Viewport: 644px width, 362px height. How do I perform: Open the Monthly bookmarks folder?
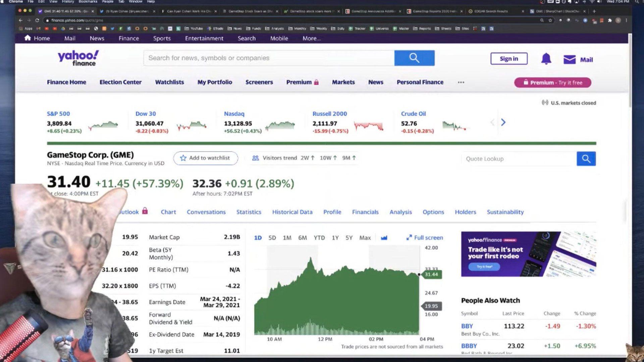pos(297,28)
